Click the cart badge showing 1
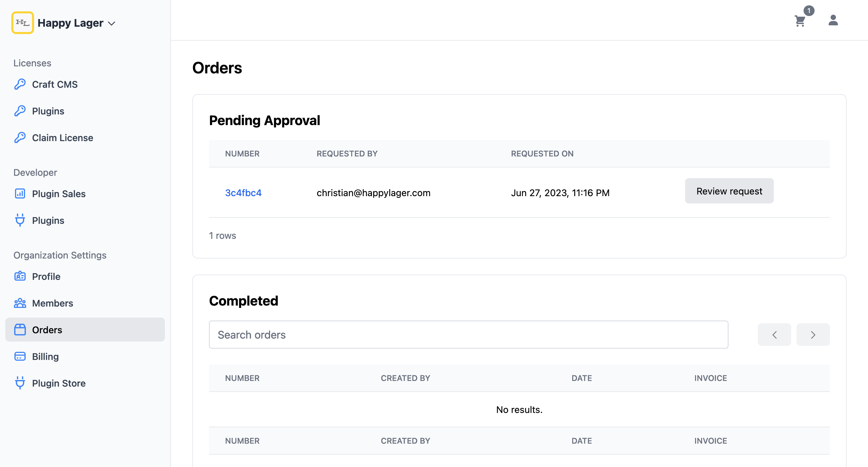Screen dimensions: 868x467 tap(809, 10)
